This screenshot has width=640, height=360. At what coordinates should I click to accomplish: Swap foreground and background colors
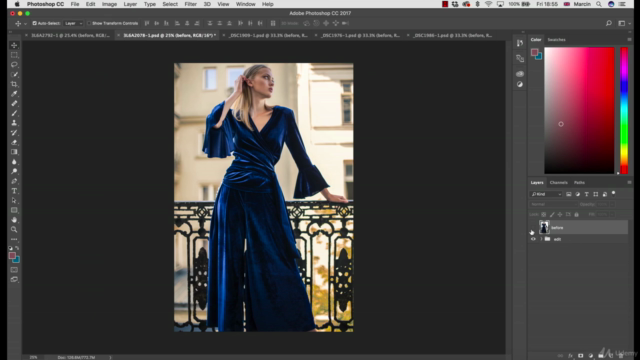pyautogui.click(x=17, y=248)
